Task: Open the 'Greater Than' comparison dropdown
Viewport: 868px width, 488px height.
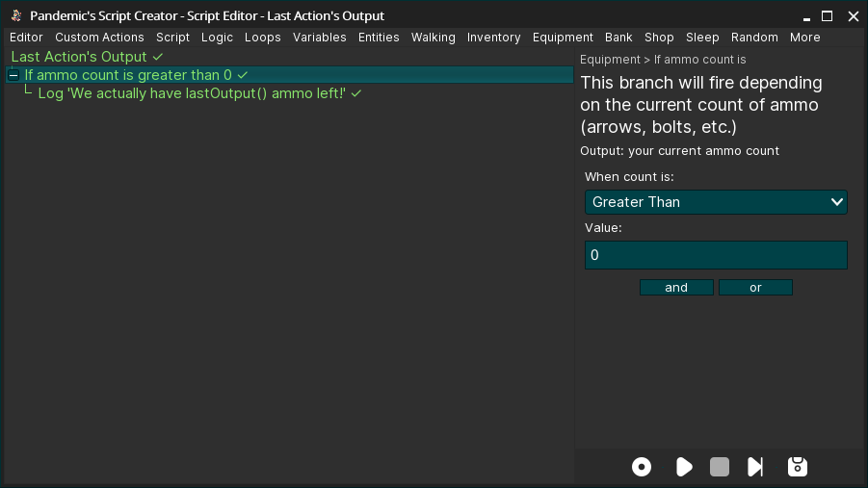Action: click(716, 202)
